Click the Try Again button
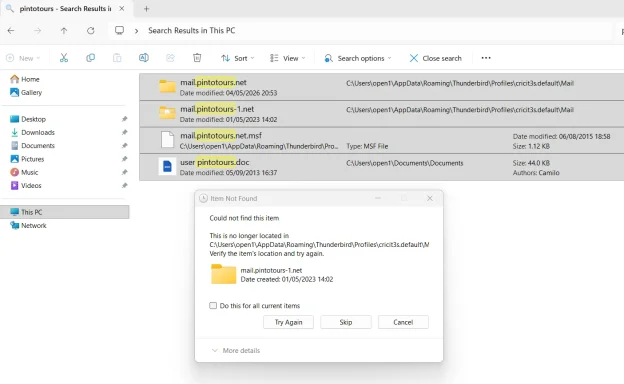Screen dimensions: 624x384 tap(288, 322)
